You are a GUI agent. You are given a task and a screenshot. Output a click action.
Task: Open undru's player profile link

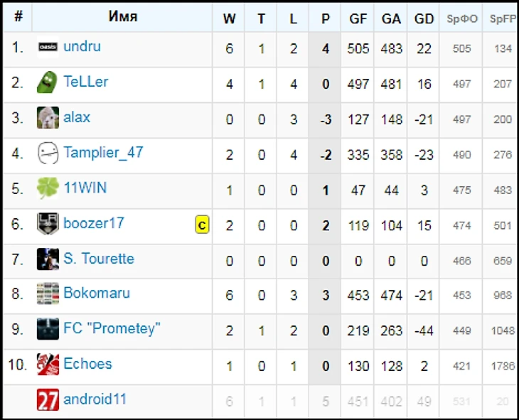(x=82, y=47)
